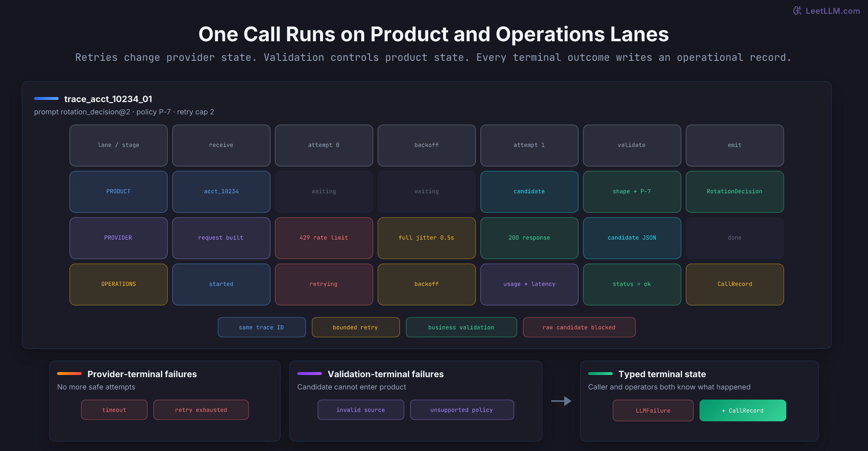The image size is (868, 451).
Task: Select the 'candidate JSON' cell
Action: coord(632,238)
